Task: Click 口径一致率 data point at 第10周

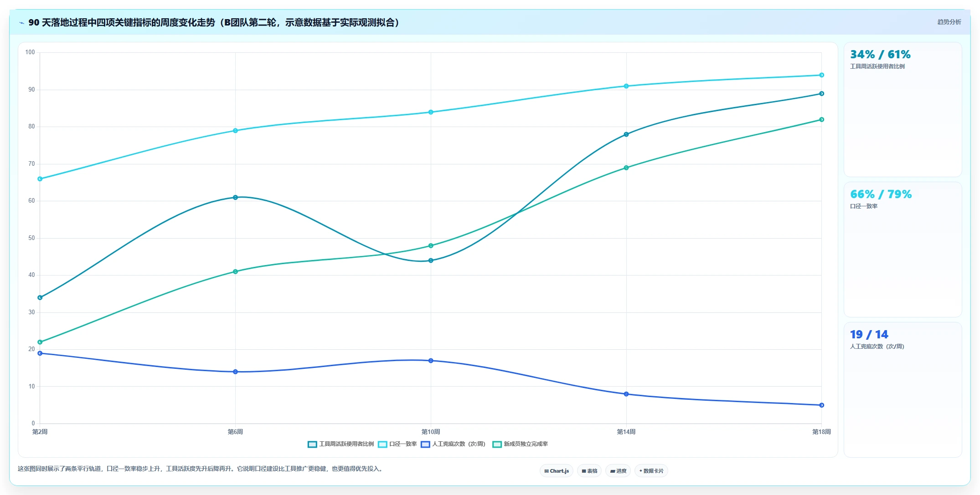Action: [431, 112]
